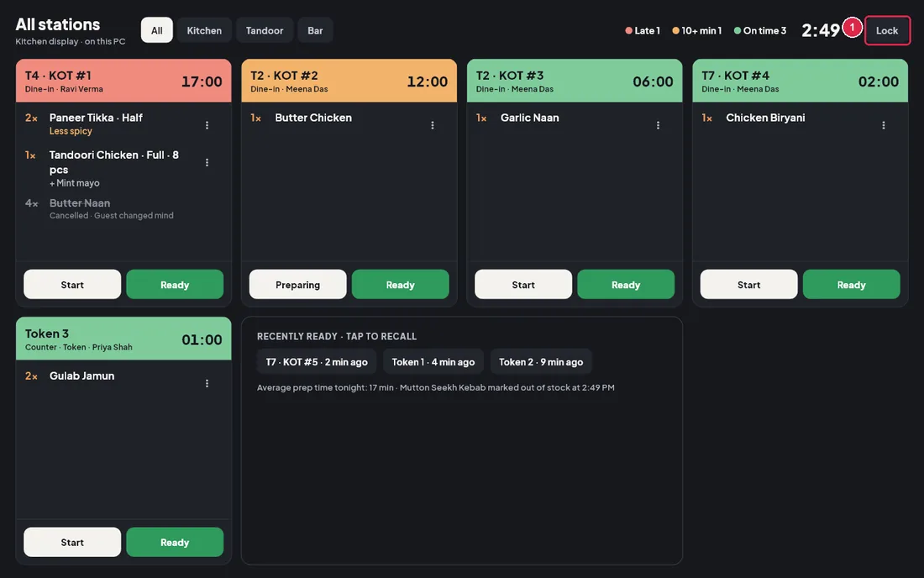Start the T4 KOT #1 order
The height and width of the screenshot is (578, 924).
[x=72, y=285]
